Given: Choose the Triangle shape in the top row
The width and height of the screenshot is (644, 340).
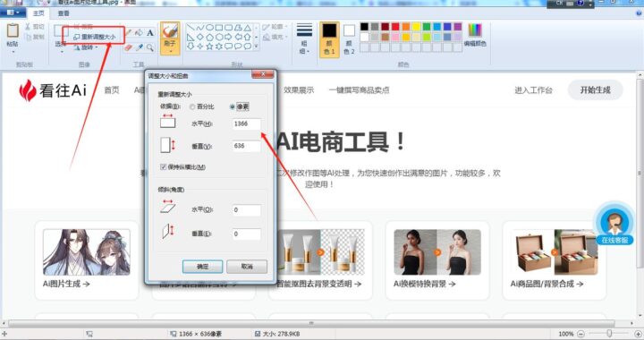Looking at the screenshot, I should [x=247, y=28].
